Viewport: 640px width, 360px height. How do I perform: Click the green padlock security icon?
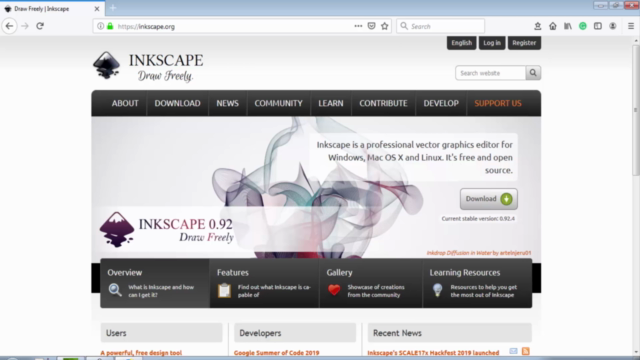[x=110, y=26]
